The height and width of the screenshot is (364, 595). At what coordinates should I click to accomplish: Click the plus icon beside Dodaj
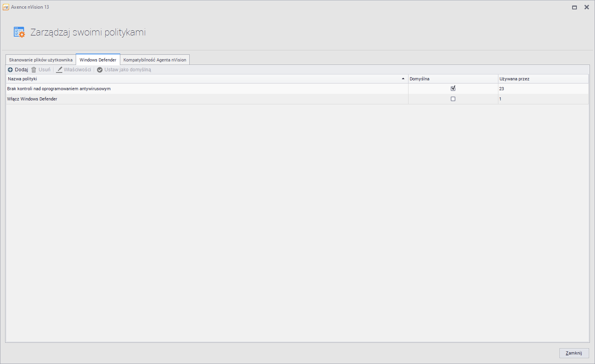[x=10, y=70]
